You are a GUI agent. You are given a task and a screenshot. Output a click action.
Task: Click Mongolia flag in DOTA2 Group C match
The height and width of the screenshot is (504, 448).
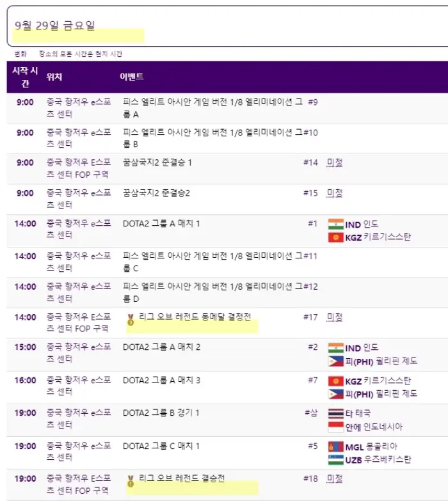(x=335, y=447)
